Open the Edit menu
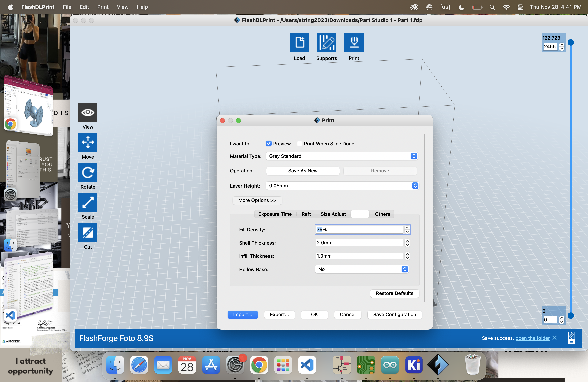Viewport: 588px width, 382px height. coord(84,7)
